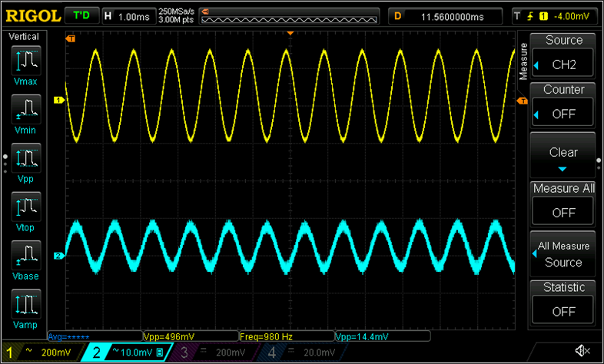The height and width of the screenshot is (364, 604).
Task: Switch to channel 2 10.0mV tab
Action: 128,352
